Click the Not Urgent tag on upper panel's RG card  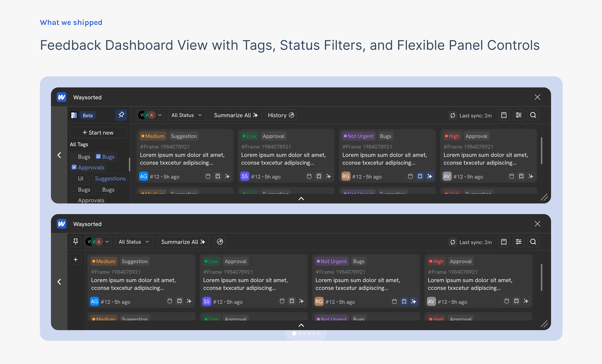(359, 136)
